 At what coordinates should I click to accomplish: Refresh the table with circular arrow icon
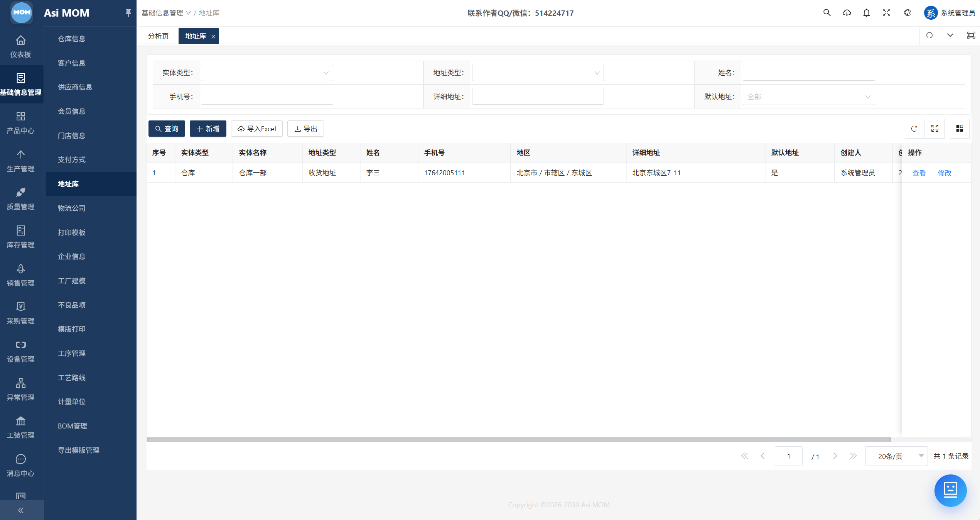(x=914, y=129)
